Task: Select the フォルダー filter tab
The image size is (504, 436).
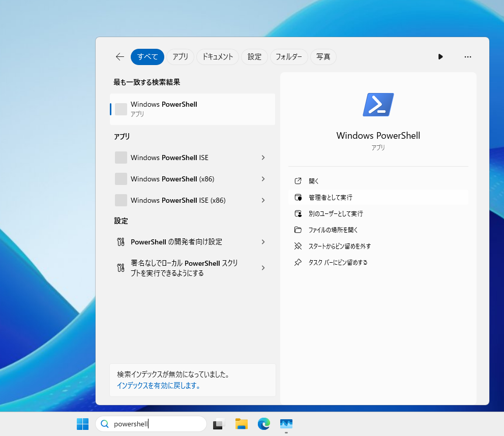Action: coord(289,57)
